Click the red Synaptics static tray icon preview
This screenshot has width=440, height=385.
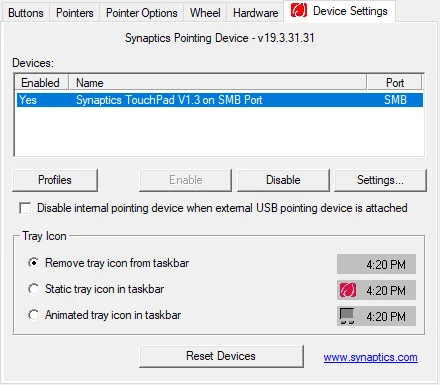click(x=348, y=290)
